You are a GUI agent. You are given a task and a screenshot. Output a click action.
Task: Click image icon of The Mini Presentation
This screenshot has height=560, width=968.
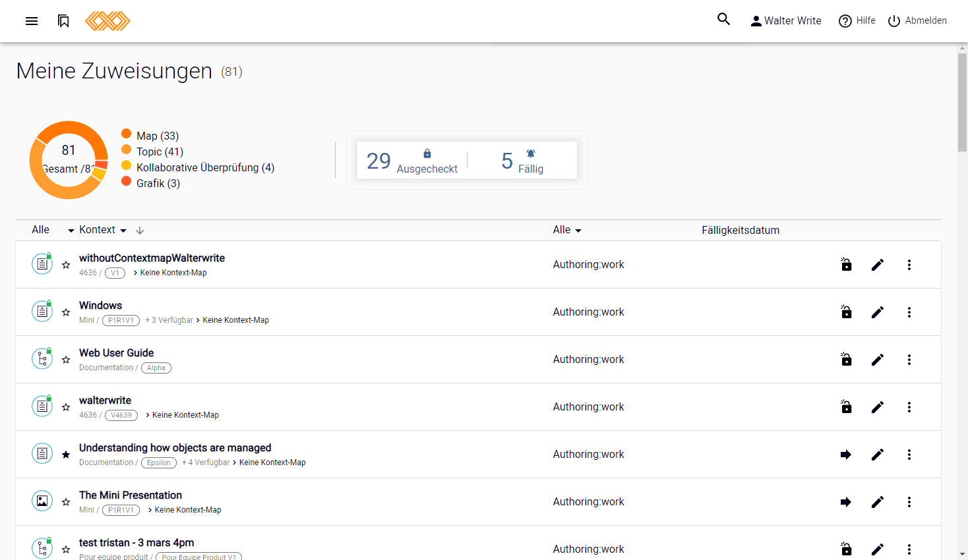(42, 501)
